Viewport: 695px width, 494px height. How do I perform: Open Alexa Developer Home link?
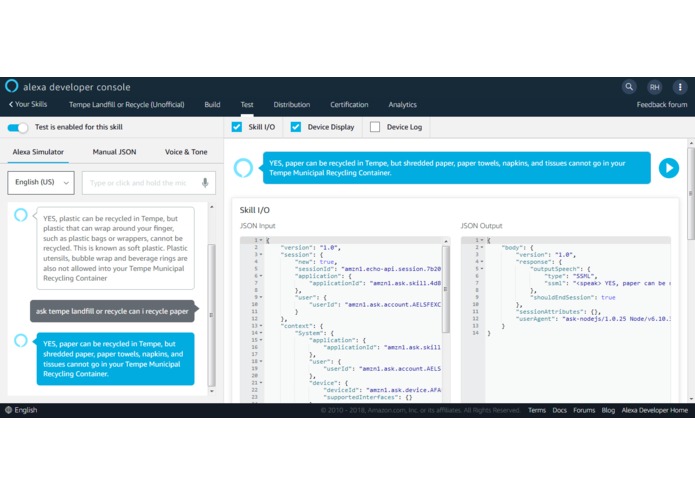click(655, 410)
